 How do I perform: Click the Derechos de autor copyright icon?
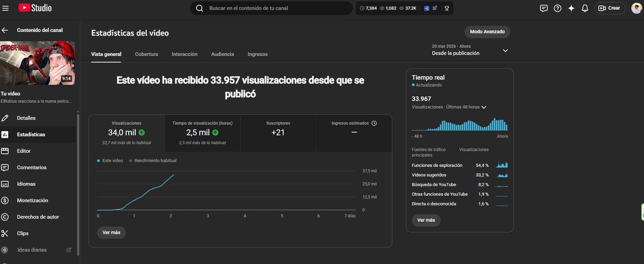5,217
